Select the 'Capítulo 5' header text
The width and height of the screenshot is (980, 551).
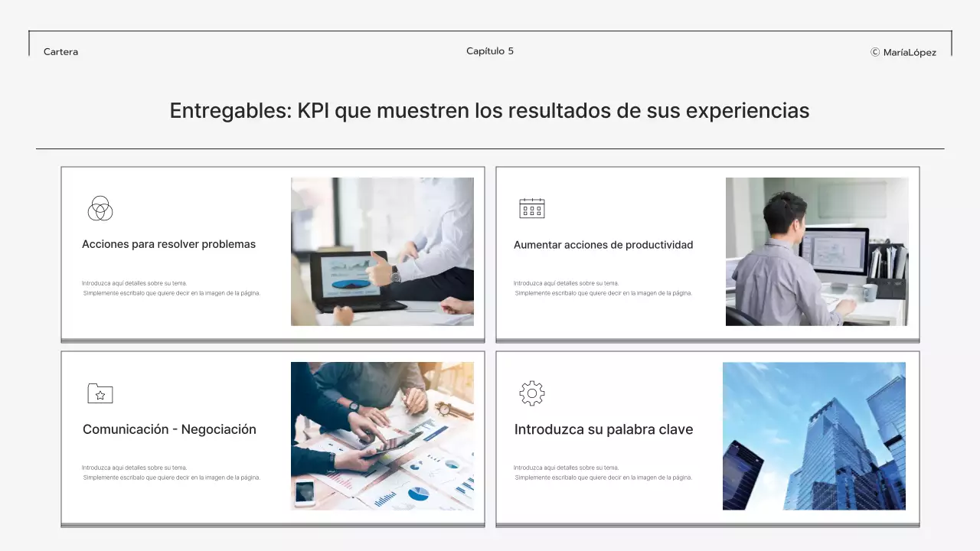coord(490,51)
